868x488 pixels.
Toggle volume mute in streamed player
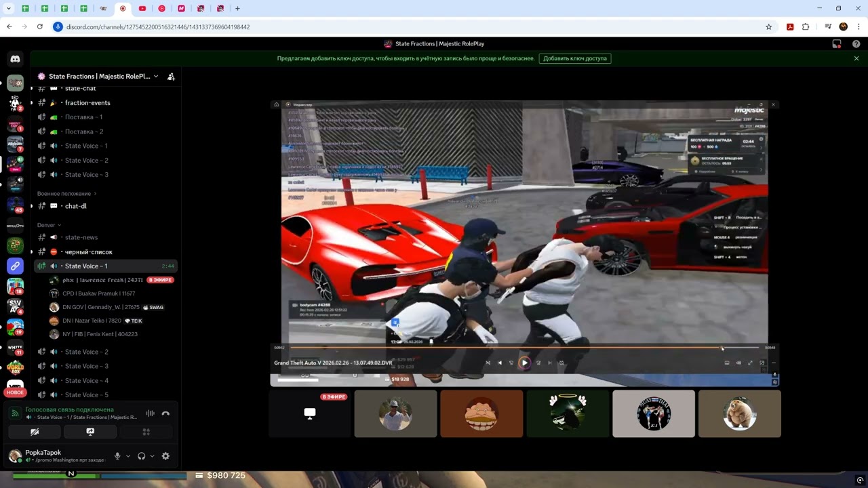point(738,363)
